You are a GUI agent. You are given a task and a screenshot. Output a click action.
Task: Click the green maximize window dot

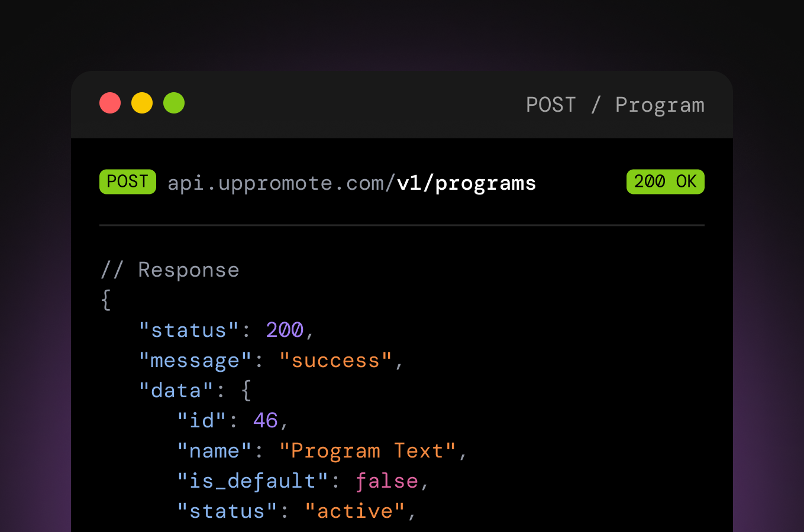pyautogui.click(x=174, y=103)
